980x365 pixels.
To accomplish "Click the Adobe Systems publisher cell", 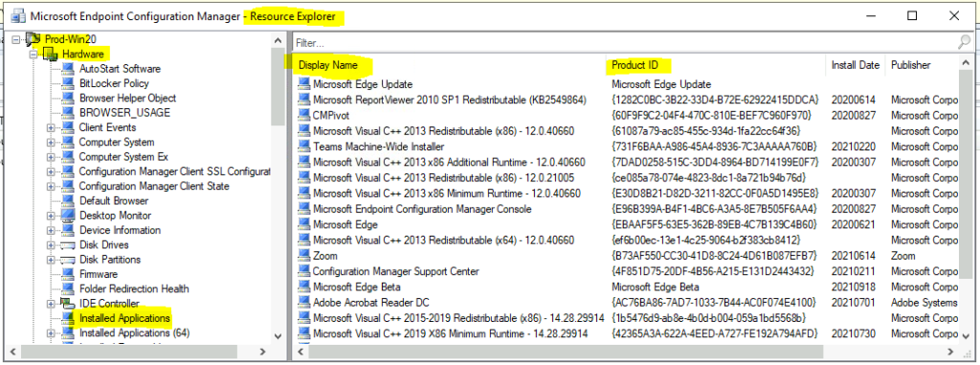I will pyautogui.click(x=924, y=303).
